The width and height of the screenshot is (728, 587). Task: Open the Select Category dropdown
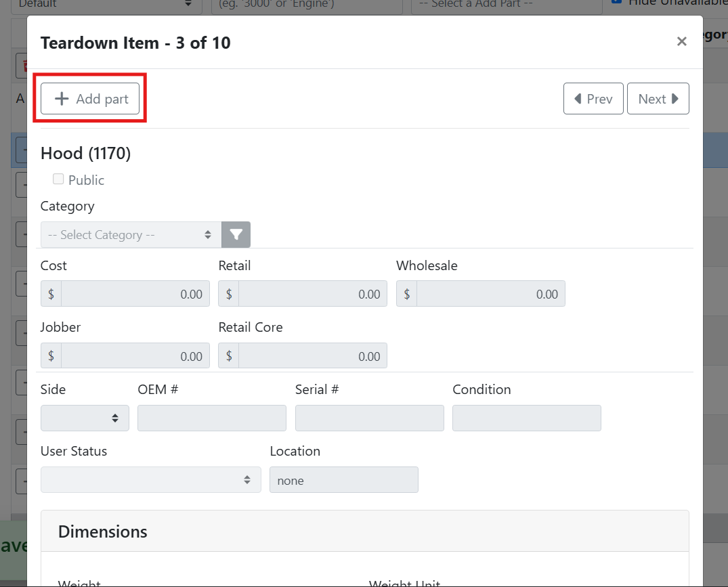tap(131, 235)
